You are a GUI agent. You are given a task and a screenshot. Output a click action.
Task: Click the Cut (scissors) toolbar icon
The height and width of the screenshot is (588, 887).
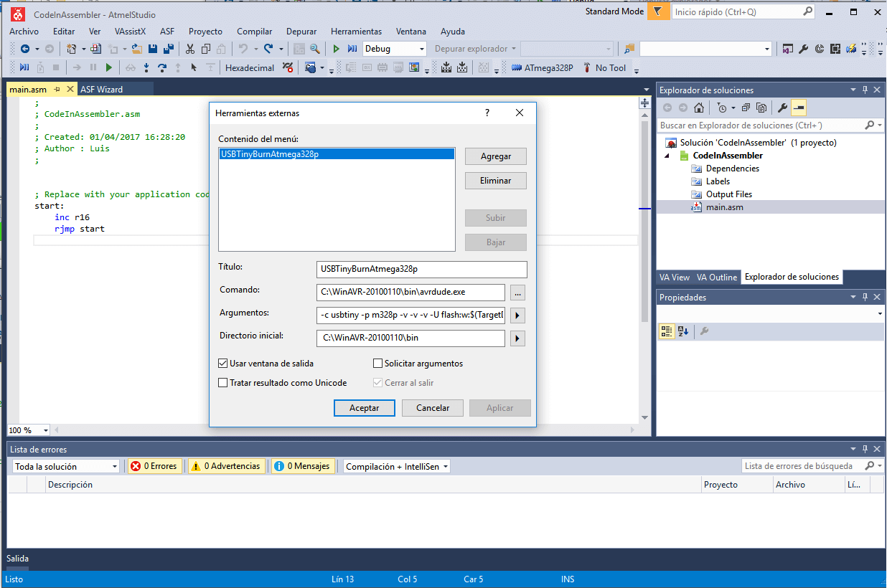click(x=190, y=49)
